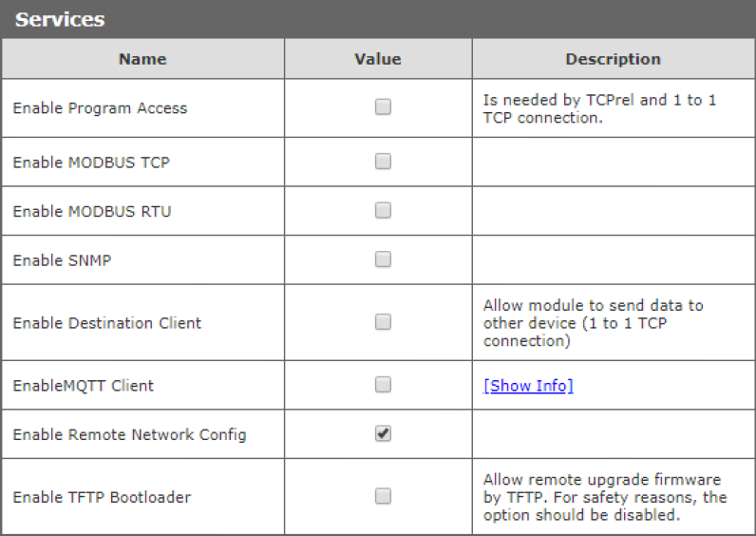The width and height of the screenshot is (756, 536).
Task: Click the TFTP remote upgrade description text
Action: pos(604,497)
